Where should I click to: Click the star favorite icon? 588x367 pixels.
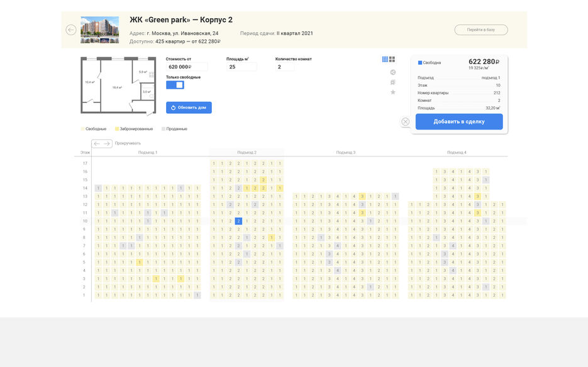tap(393, 92)
